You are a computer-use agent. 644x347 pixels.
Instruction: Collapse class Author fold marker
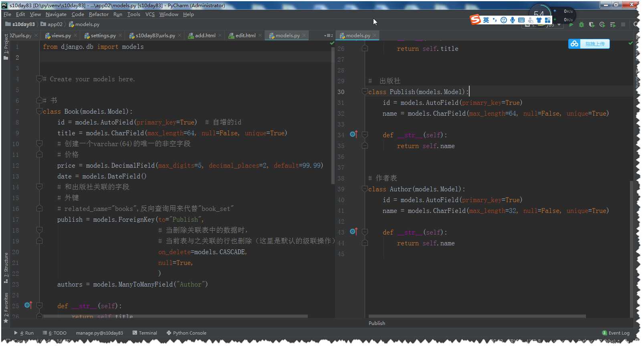tap(365, 189)
